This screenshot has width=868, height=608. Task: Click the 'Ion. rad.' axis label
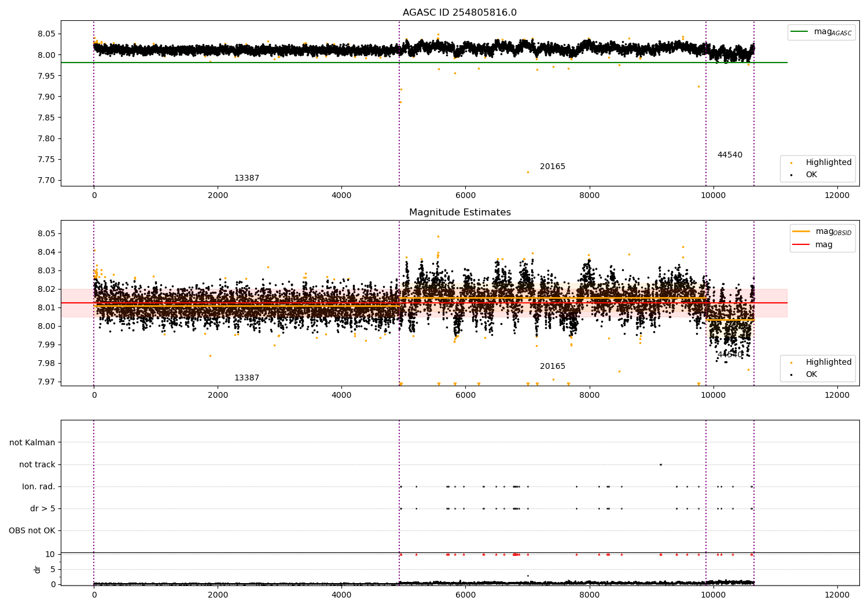click(39, 486)
